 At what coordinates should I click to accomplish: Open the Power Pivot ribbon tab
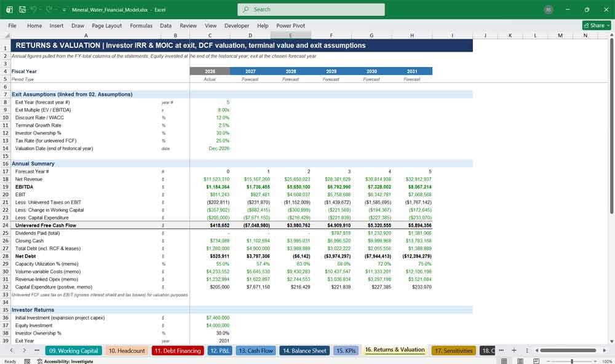(291, 25)
